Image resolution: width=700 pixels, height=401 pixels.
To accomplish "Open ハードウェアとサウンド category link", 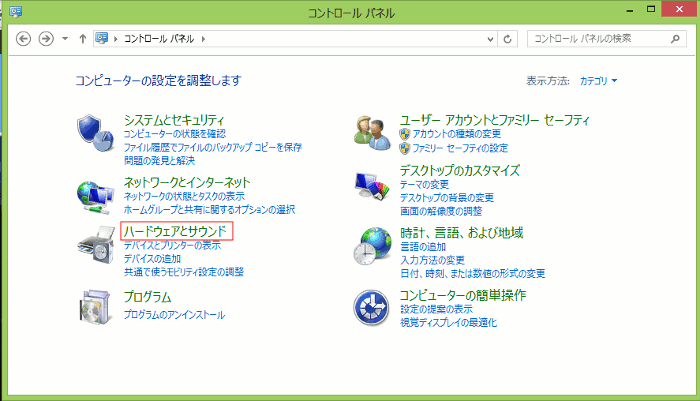I will [176, 232].
